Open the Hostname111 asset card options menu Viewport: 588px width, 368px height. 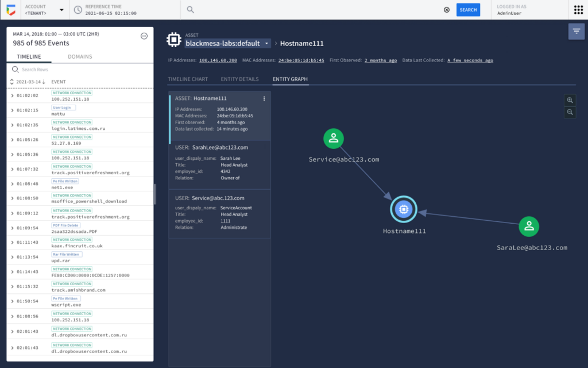[264, 99]
